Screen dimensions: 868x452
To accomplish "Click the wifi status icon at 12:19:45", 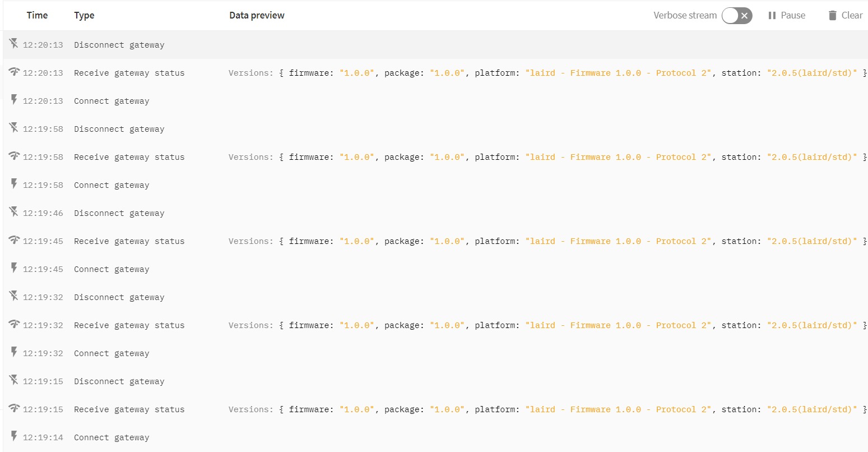I will [14, 240].
